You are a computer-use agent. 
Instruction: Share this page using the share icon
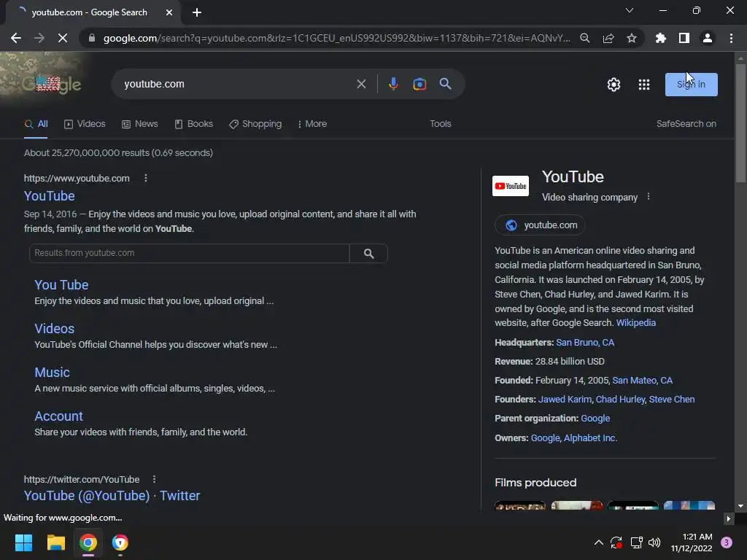coord(608,38)
